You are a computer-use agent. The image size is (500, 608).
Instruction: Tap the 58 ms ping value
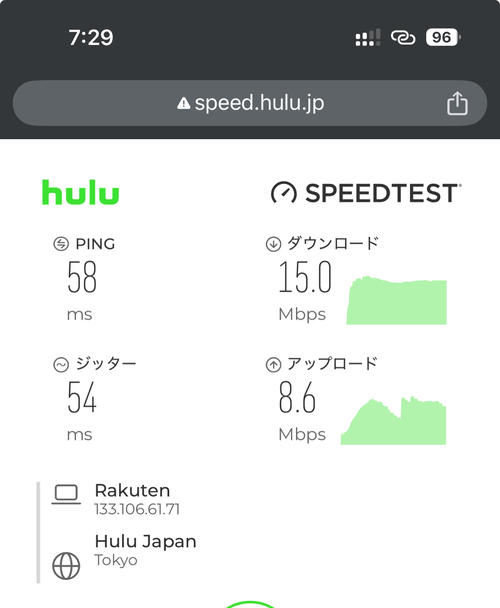tap(82, 276)
